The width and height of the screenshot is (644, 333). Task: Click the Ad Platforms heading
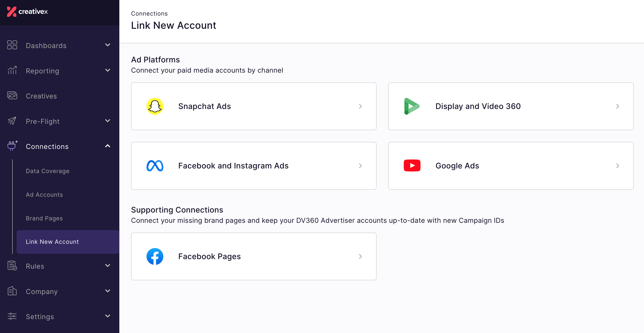(155, 59)
